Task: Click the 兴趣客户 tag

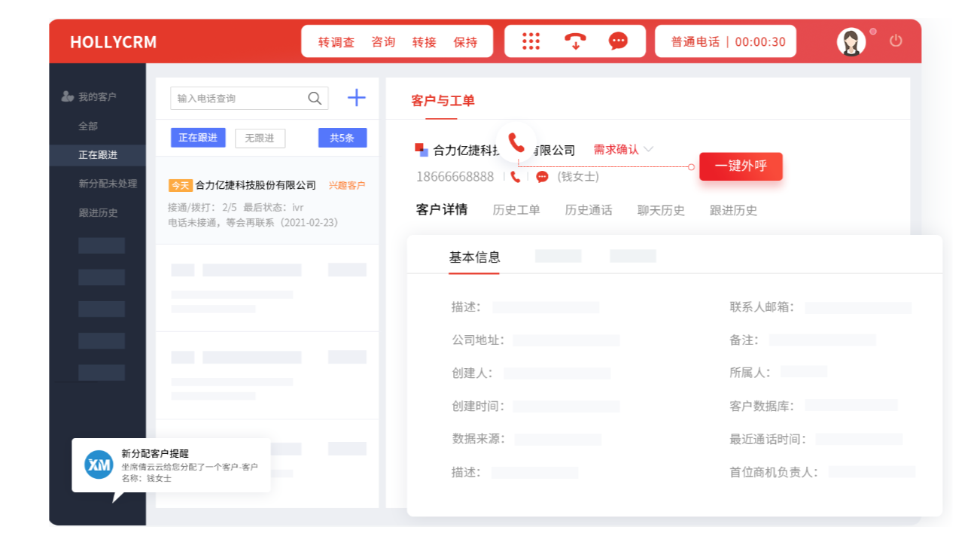Action: 347,185
